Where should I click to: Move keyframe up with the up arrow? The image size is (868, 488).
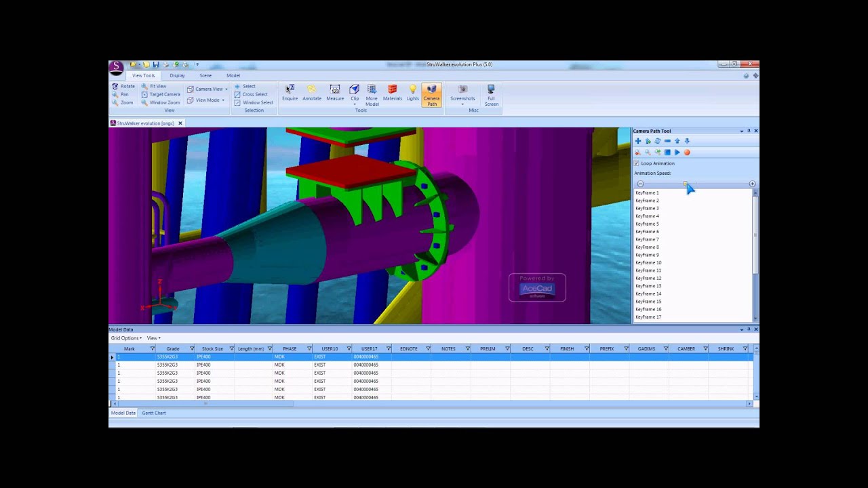click(x=677, y=141)
